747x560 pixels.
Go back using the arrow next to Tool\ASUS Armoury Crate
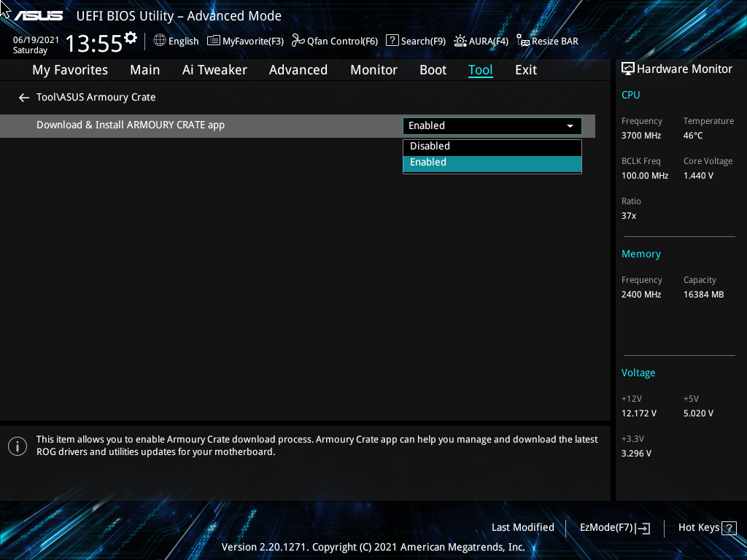[23, 97]
